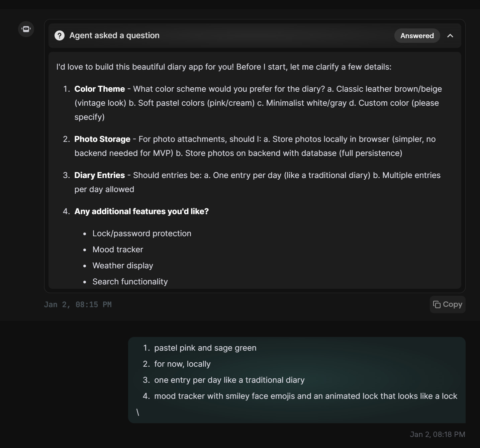Viewport: 480px width, 448px height.
Task: Click the robot agent avatar icon
Action: pyautogui.click(x=26, y=29)
